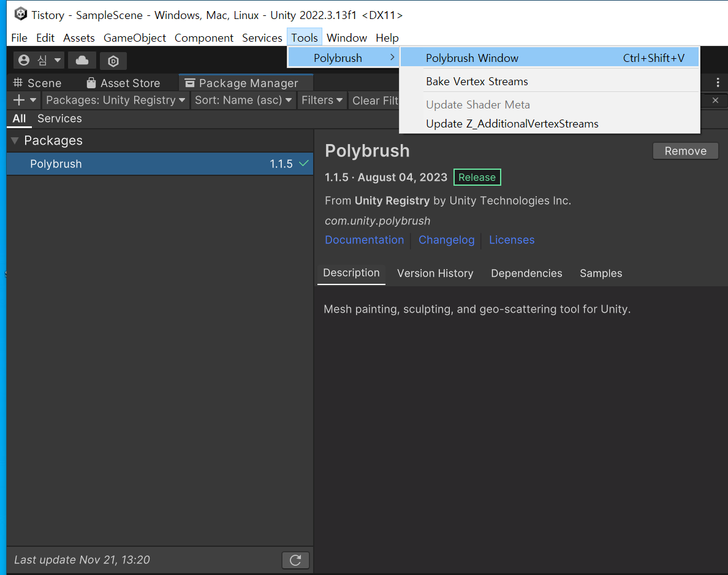Open the account profile dropdown
Image resolution: width=728 pixels, height=575 pixels.
39,60
